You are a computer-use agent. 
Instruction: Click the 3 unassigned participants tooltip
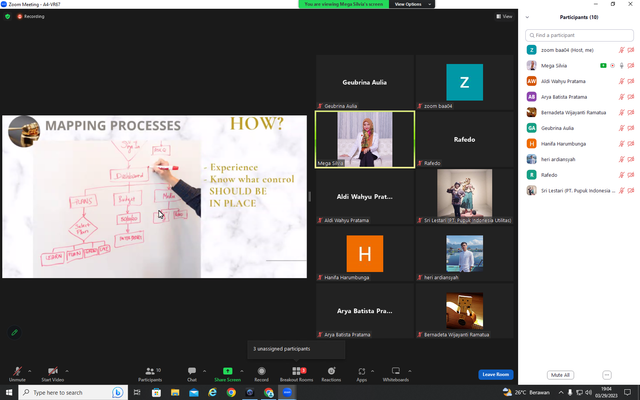click(296, 349)
